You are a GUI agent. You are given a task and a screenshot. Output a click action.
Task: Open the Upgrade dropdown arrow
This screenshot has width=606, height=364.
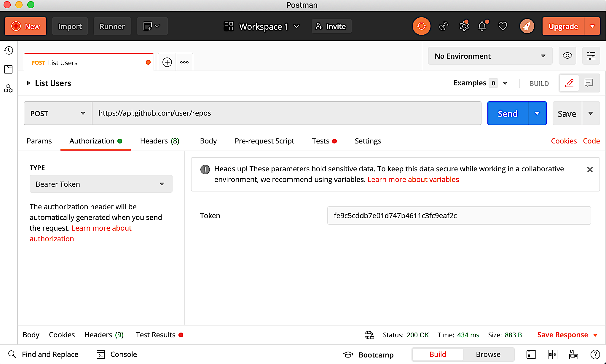[x=592, y=26]
